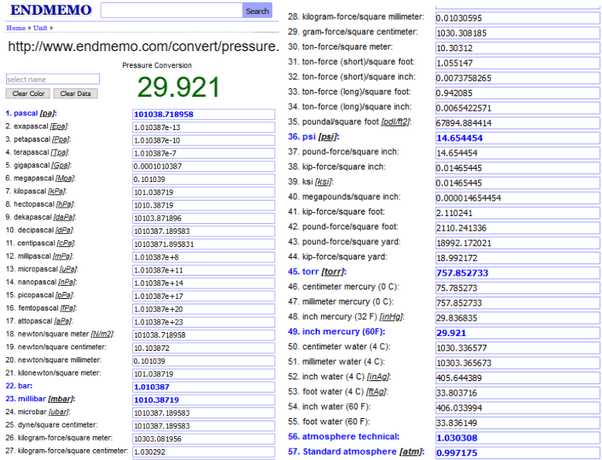Click the millipascal [mPa] label

point(39,256)
